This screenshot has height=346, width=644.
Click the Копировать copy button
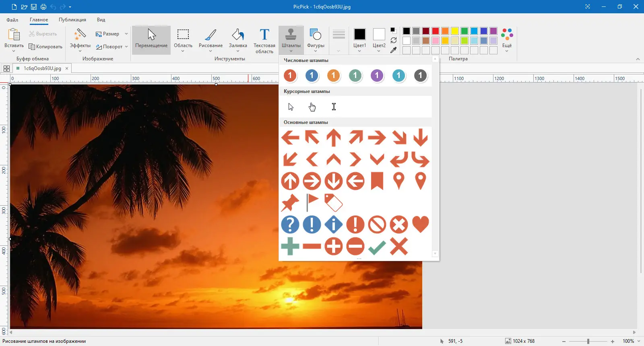tap(45, 47)
